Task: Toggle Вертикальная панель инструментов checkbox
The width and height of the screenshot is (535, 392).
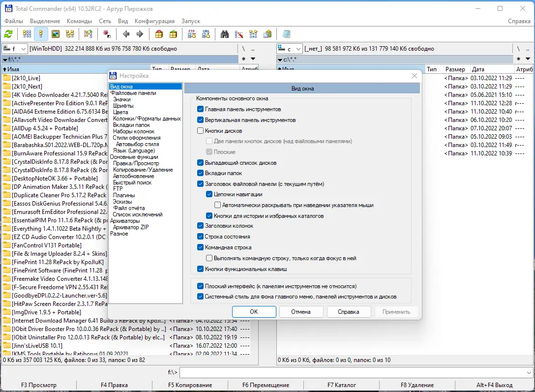Action: pos(200,120)
